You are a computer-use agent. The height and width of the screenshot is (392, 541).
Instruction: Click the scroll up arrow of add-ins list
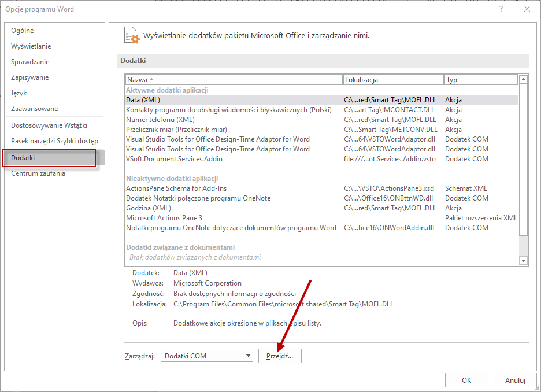click(524, 80)
